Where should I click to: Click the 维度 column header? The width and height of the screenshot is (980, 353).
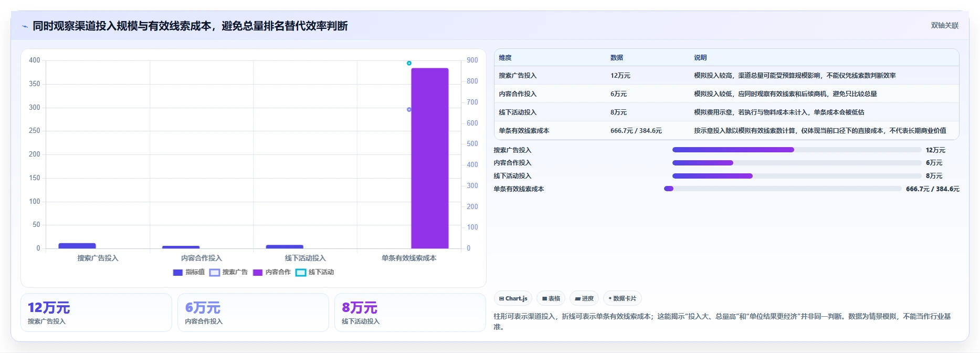point(505,58)
